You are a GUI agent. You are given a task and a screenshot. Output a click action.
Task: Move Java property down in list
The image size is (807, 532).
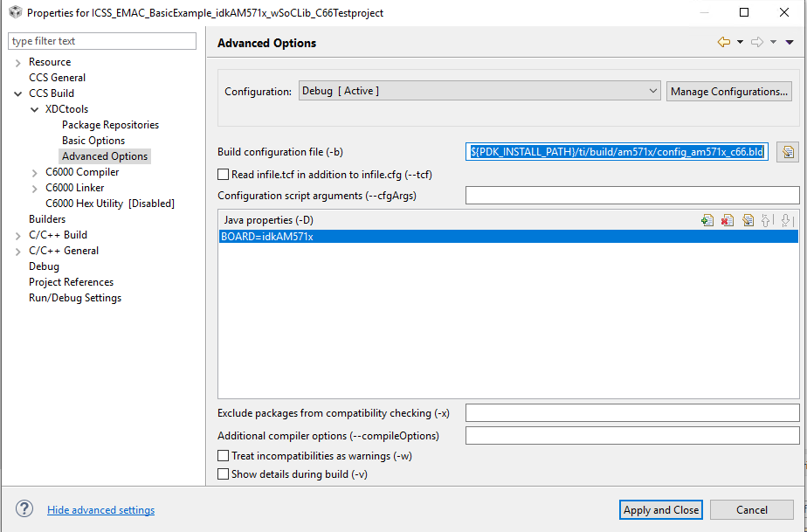click(x=786, y=220)
